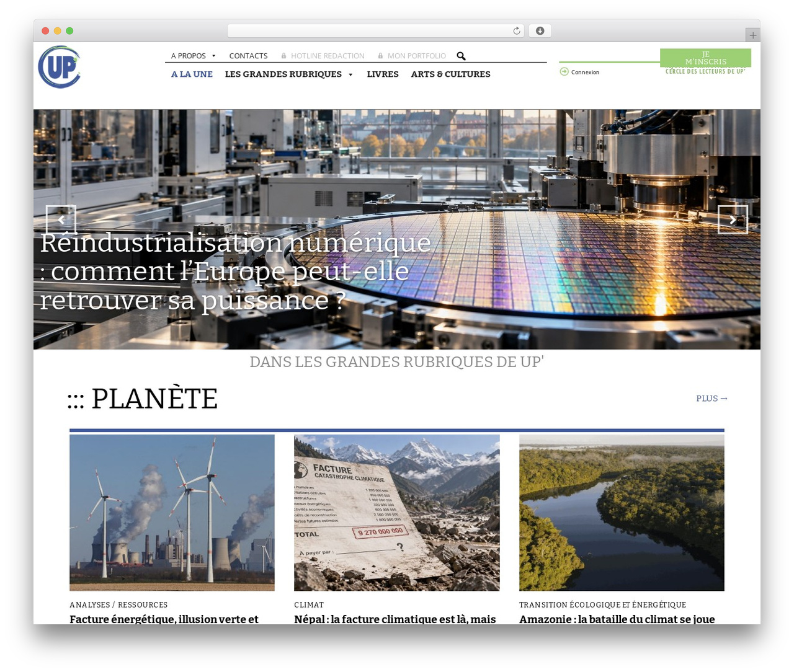Click the Je m'inscris button
Screen dimensions: 794x672
tap(705, 58)
